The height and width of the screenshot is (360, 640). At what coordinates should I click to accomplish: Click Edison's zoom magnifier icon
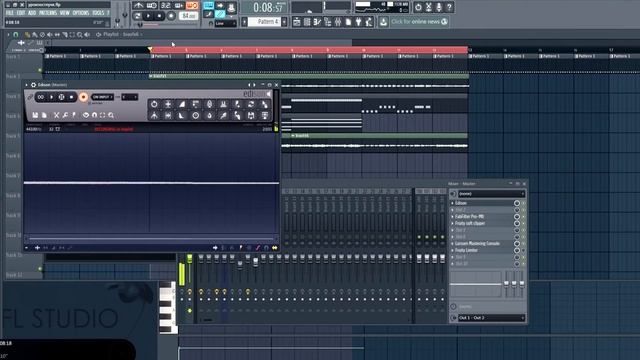tap(111, 115)
